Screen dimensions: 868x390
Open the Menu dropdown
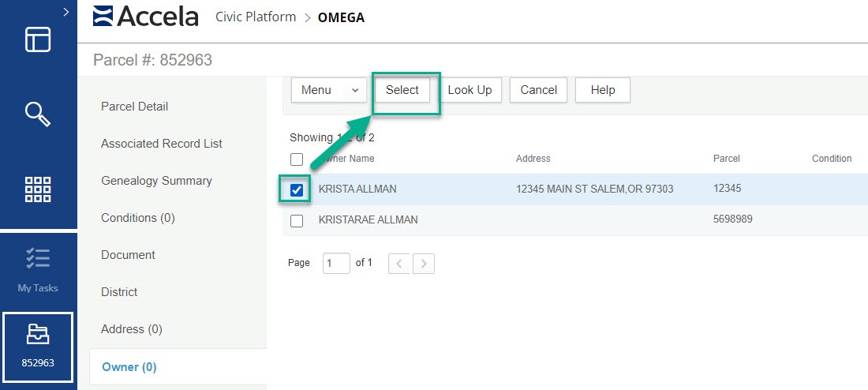(330, 90)
